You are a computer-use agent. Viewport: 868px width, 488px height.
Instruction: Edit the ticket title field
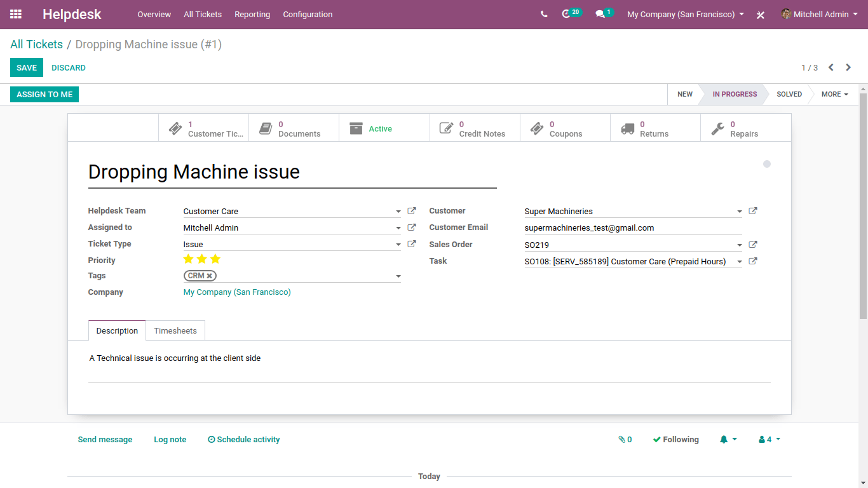pyautogui.click(x=292, y=172)
